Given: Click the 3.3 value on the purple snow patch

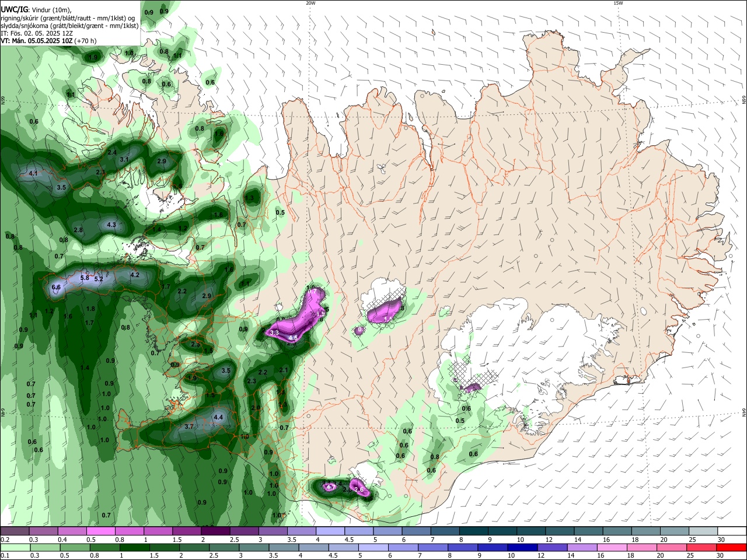Looking at the screenshot, I should (275, 332).
